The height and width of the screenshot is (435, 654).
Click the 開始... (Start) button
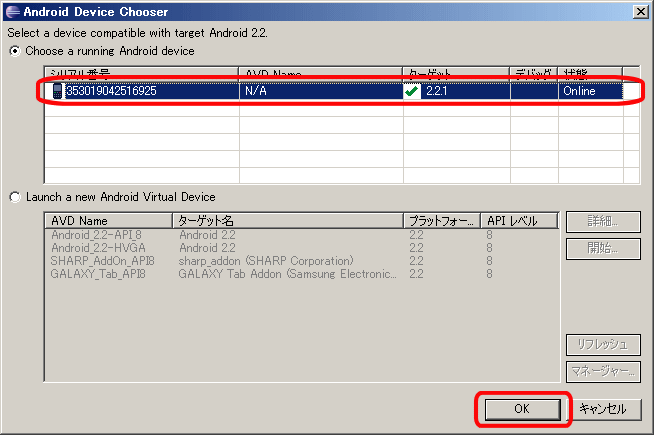(603, 249)
